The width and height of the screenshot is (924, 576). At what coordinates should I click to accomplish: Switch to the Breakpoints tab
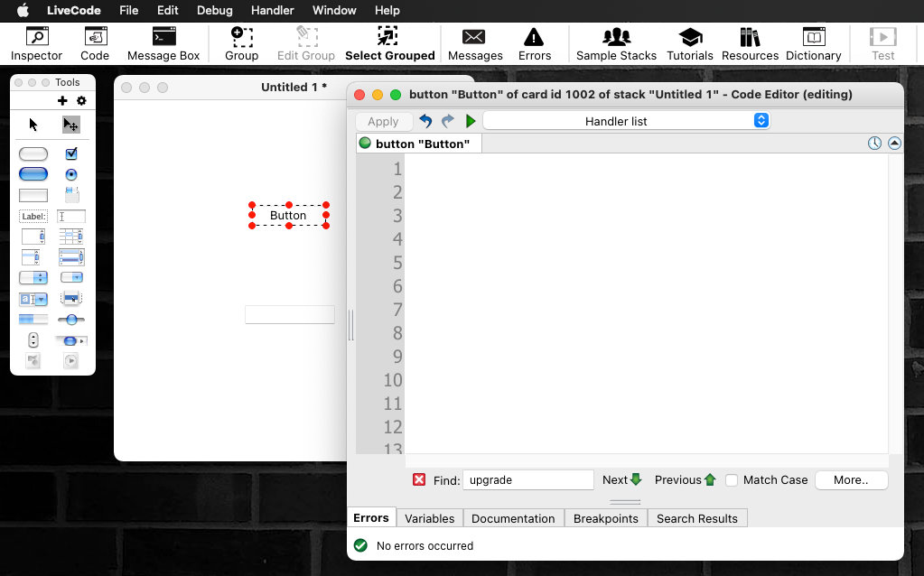click(606, 518)
